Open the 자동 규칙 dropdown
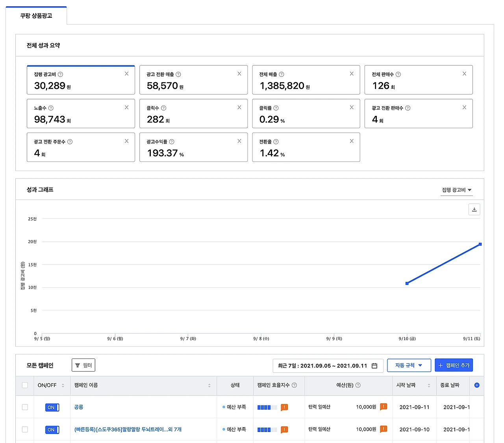504x443 pixels. pyautogui.click(x=409, y=365)
